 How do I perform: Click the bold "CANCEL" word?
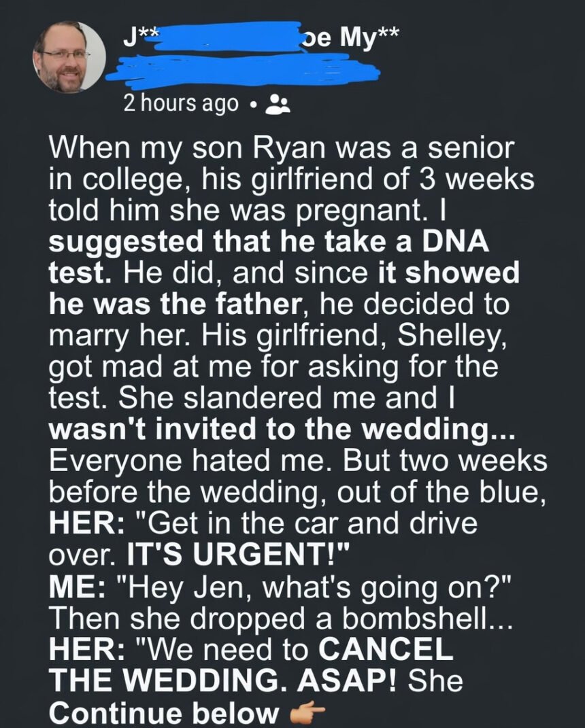click(385, 648)
